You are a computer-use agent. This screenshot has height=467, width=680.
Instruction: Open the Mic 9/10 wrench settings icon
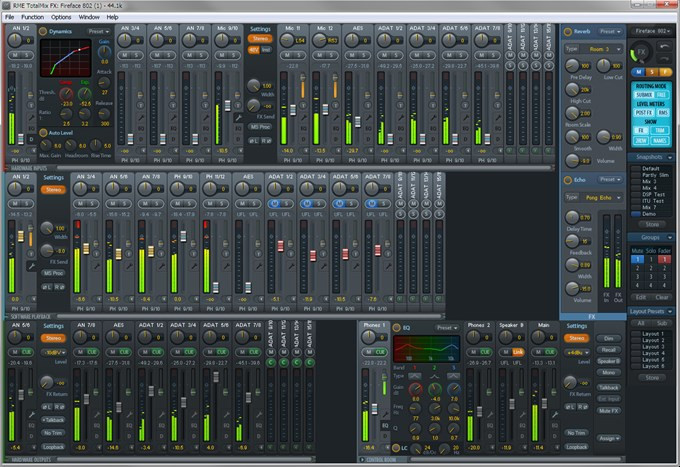[238, 117]
